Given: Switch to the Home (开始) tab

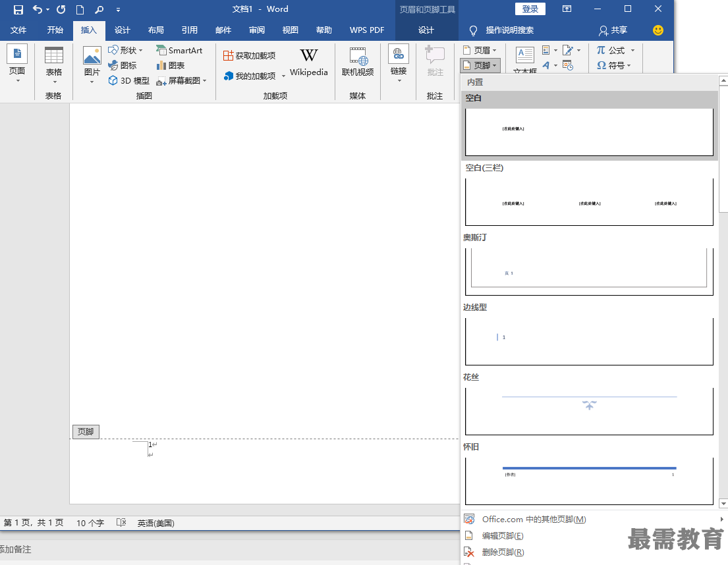Looking at the screenshot, I should 55,30.
